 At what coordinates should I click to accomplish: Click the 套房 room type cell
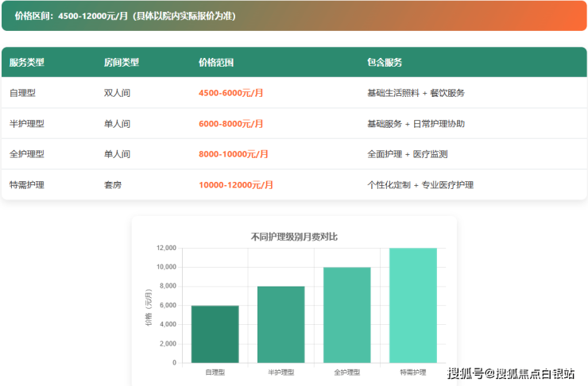click(113, 185)
